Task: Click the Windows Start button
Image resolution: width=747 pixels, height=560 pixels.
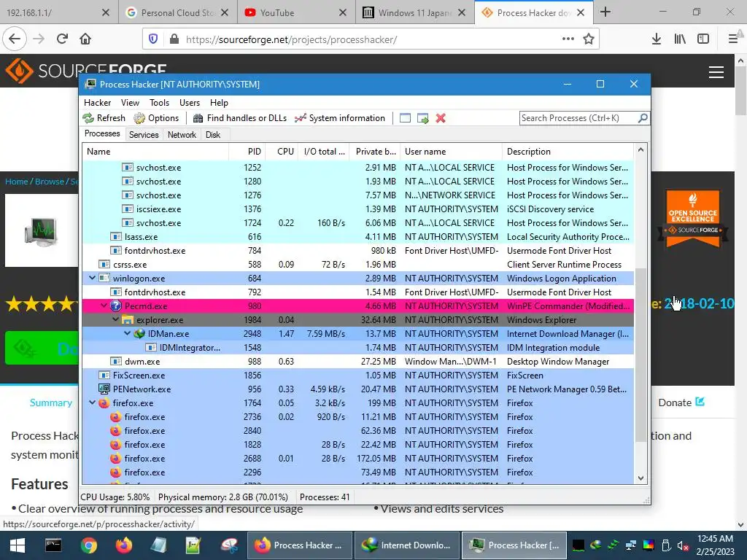Action: tap(18, 545)
